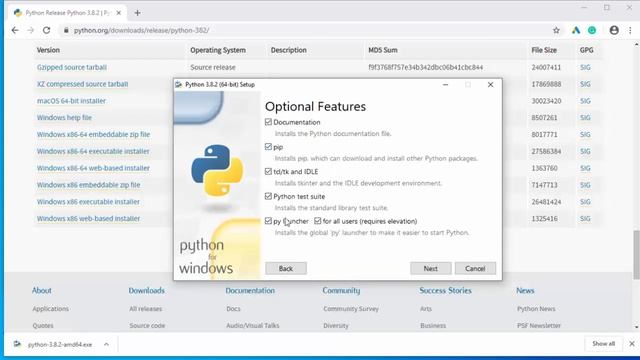The width and height of the screenshot is (640, 360).
Task: Uncheck the Documentation feature
Action: click(268, 122)
